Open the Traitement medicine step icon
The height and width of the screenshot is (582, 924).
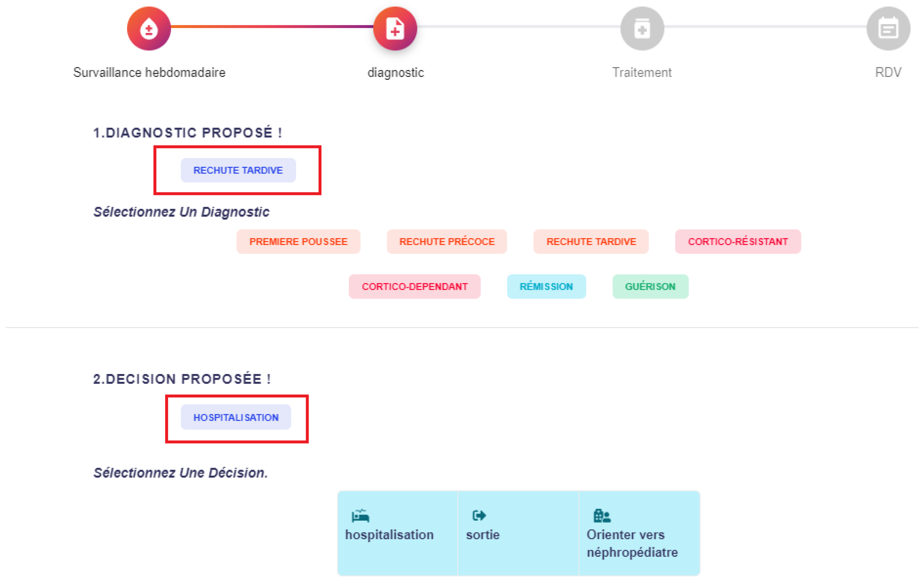pyautogui.click(x=642, y=29)
